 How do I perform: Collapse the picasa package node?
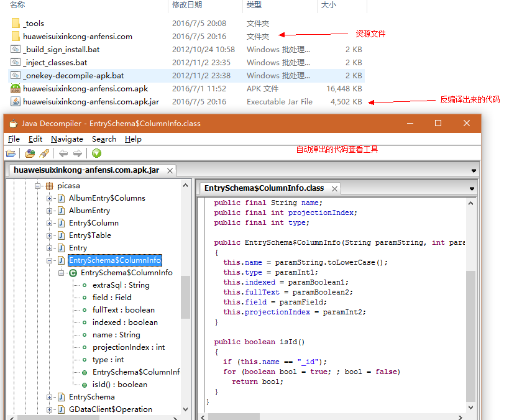tap(38, 186)
